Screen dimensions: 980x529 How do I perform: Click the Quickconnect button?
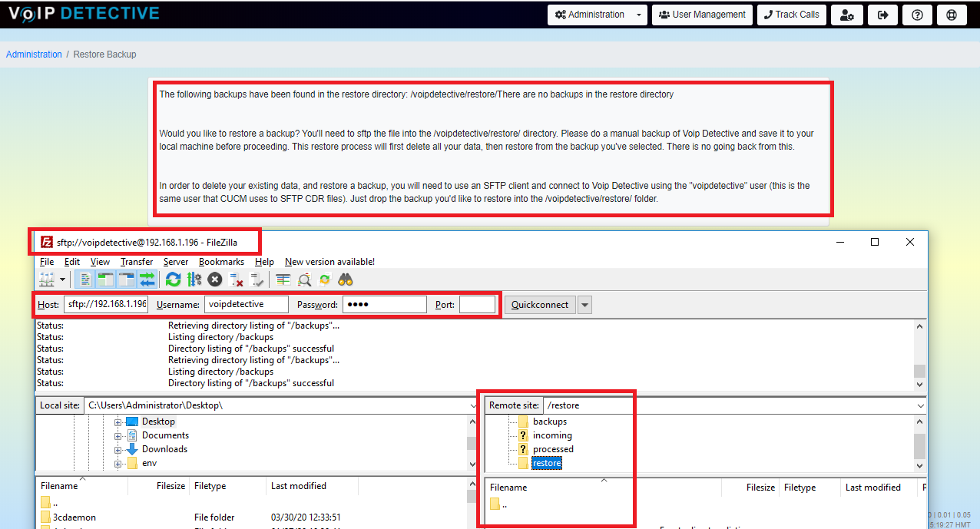point(540,305)
